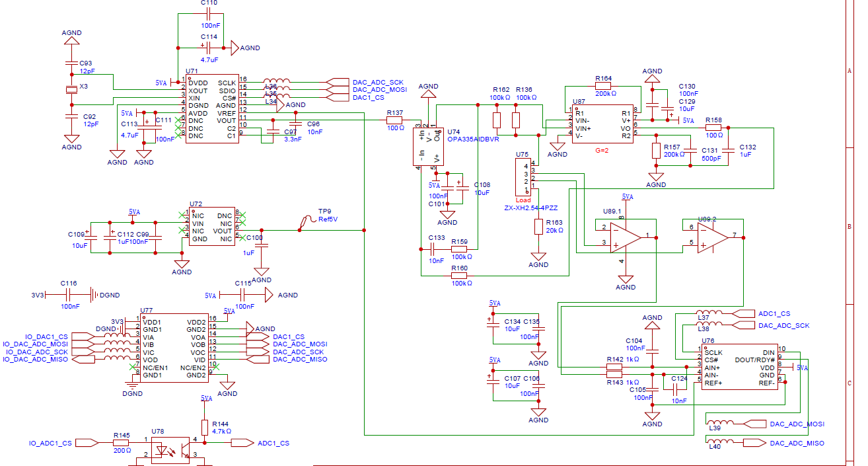This screenshot has height=466, width=868.
Task: Select capacitor C116 100nF
Action: coord(69,295)
